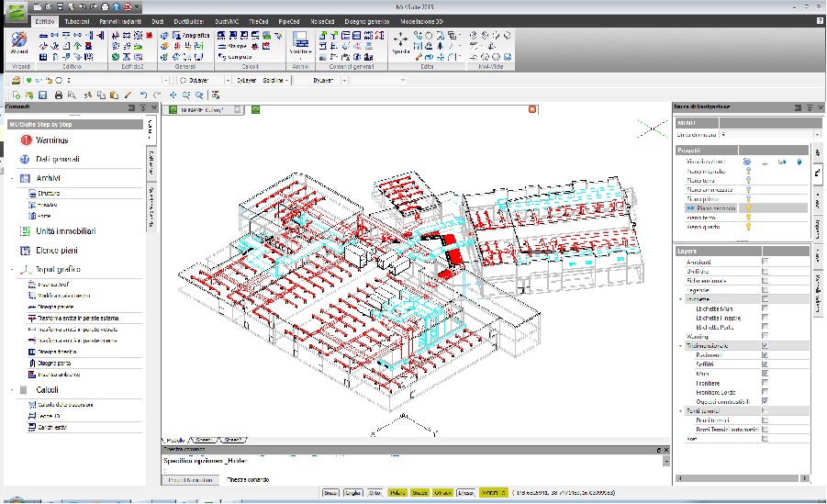Viewport: 827px width, 504px height.
Task: Click Carichi estivi under Calcoli
Action: click(x=52, y=427)
